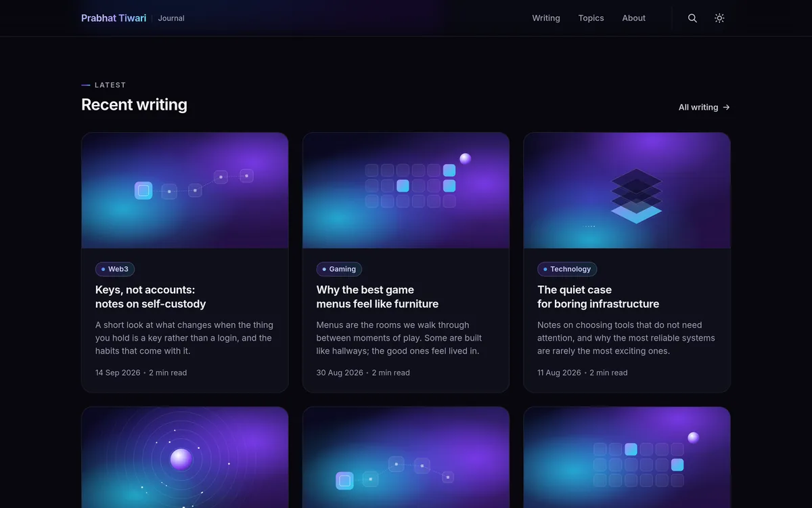The image size is (812, 508).
Task: Select the Web3 category tag
Action: [x=115, y=269]
